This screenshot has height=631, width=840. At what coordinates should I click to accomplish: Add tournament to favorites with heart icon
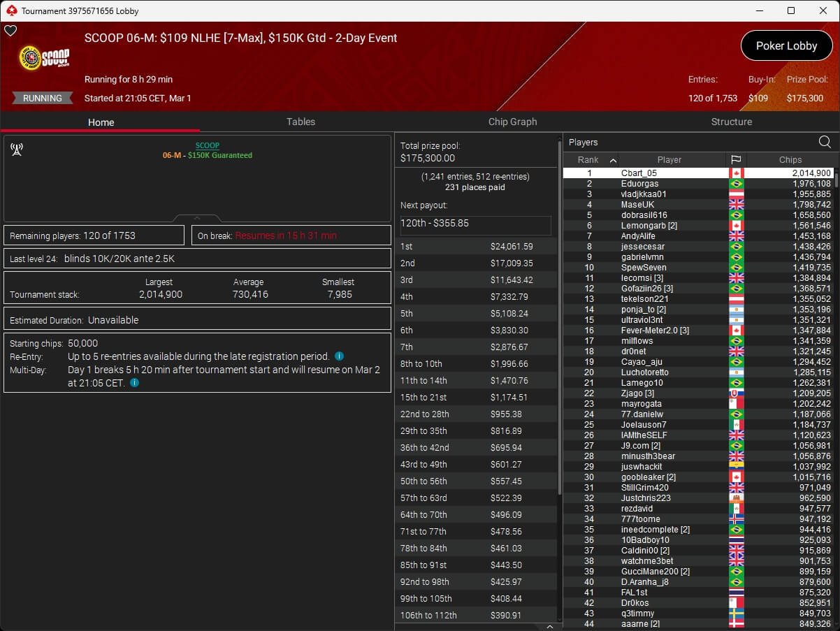tap(10, 31)
